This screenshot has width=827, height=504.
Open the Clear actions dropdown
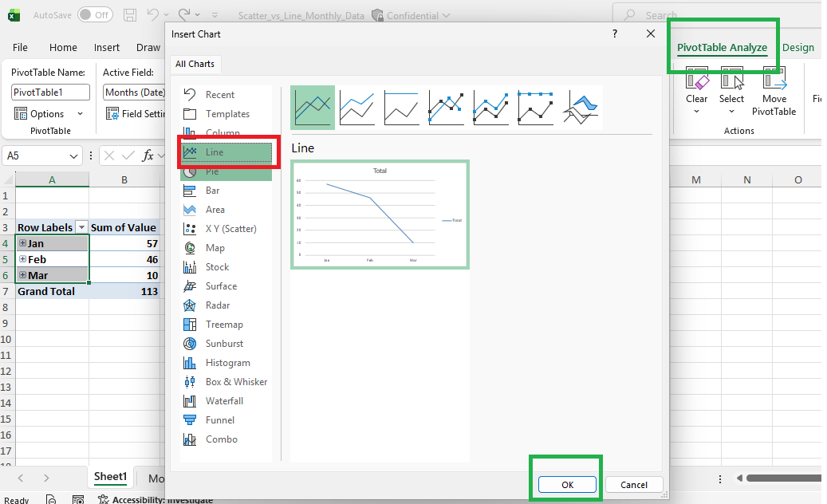[x=696, y=111]
